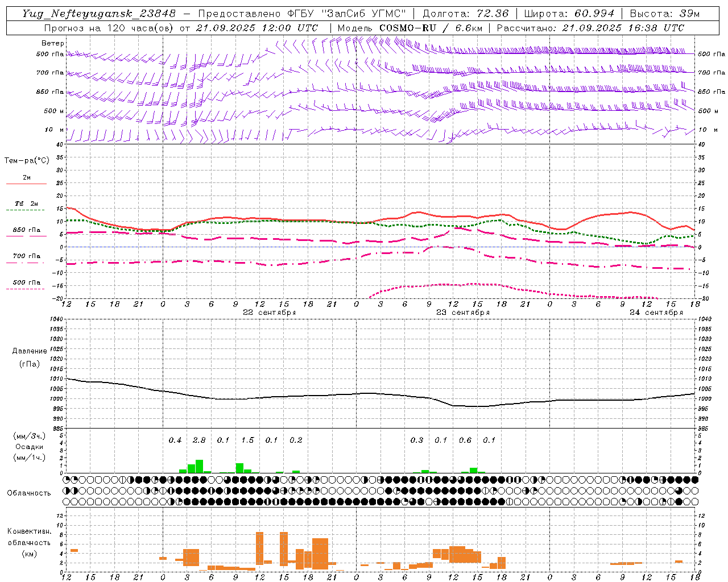Select model label 'COSMO-RU / 6.6км'
The height and width of the screenshot is (582, 728).
tap(431, 28)
